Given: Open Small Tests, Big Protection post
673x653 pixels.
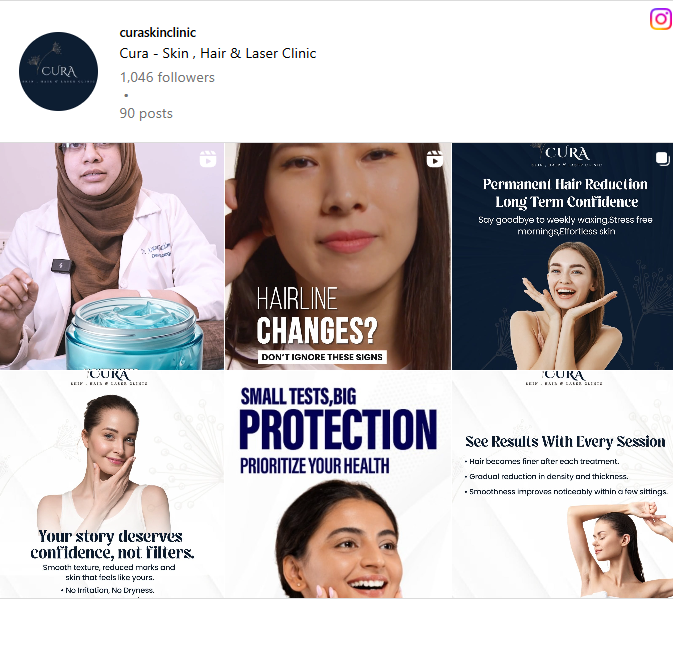Looking at the screenshot, I should pyautogui.click(x=338, y=484).
